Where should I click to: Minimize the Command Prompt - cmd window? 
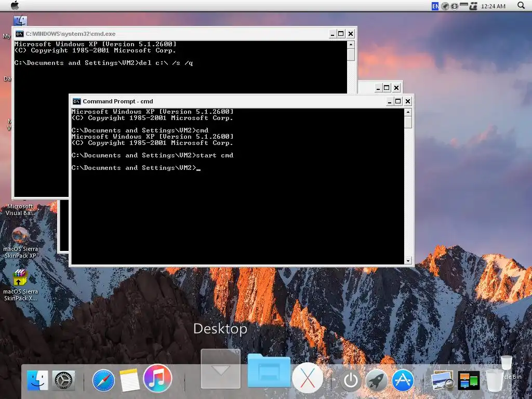tap(390, 101)
